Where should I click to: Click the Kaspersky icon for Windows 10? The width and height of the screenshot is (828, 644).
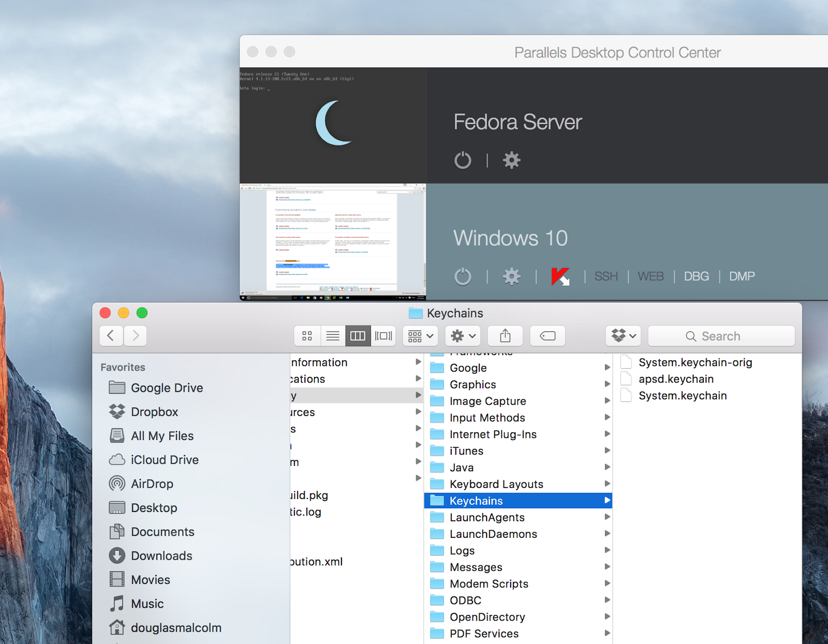560,276
